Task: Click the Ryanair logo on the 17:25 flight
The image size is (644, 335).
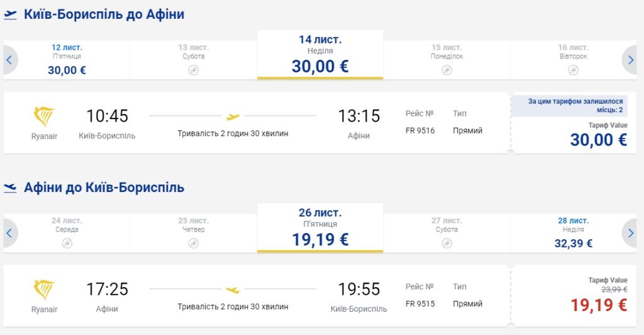Action: (x=44, y=290)
